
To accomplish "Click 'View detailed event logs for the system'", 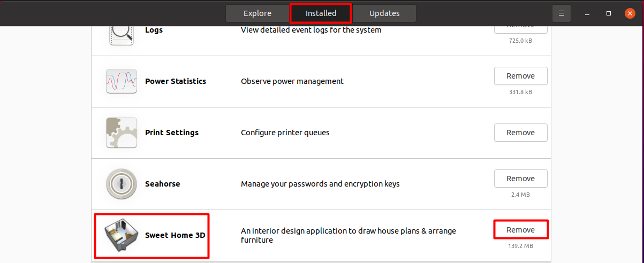I will click(311, 30).
